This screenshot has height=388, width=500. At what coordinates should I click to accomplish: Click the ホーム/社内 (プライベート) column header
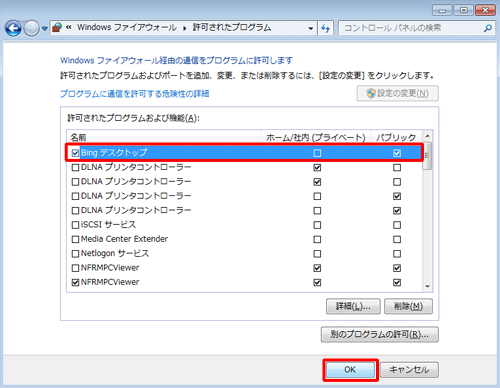[316, 137]
